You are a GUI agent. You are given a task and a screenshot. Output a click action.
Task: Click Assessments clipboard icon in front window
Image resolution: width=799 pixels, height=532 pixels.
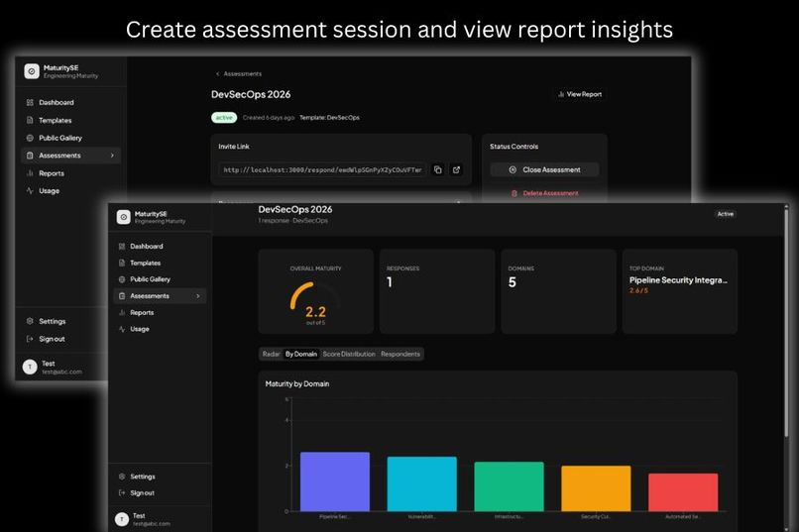pos(122,296)
